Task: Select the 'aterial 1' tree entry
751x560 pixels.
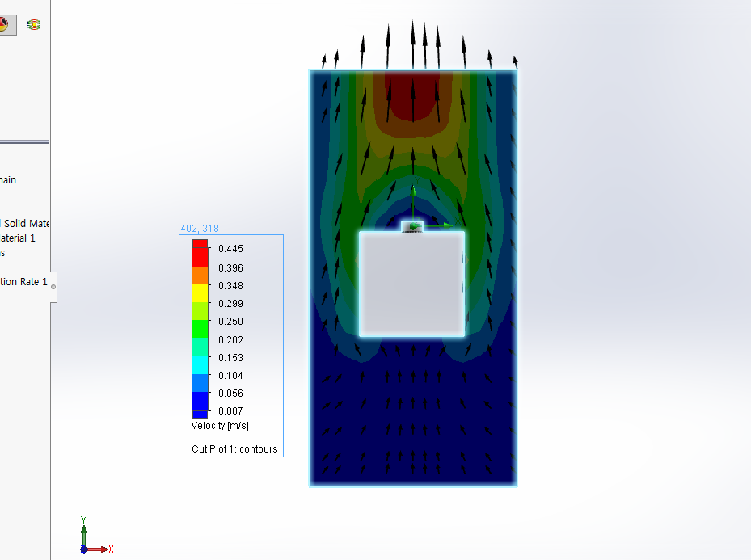Action: (x=17, y=238)
